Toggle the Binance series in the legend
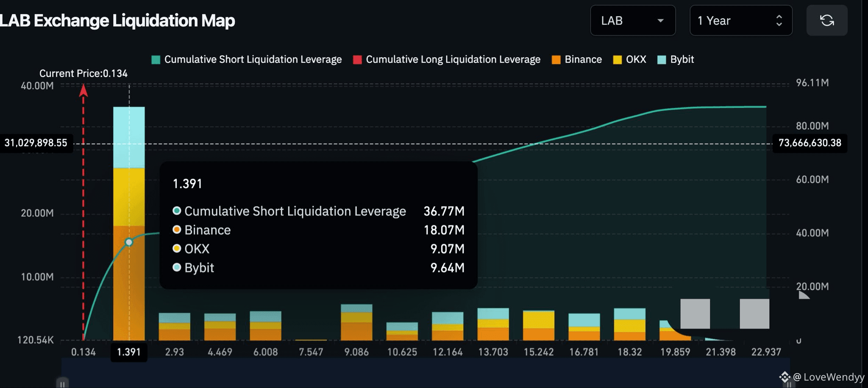Screen dimensions: 868x388 point(577,59)
